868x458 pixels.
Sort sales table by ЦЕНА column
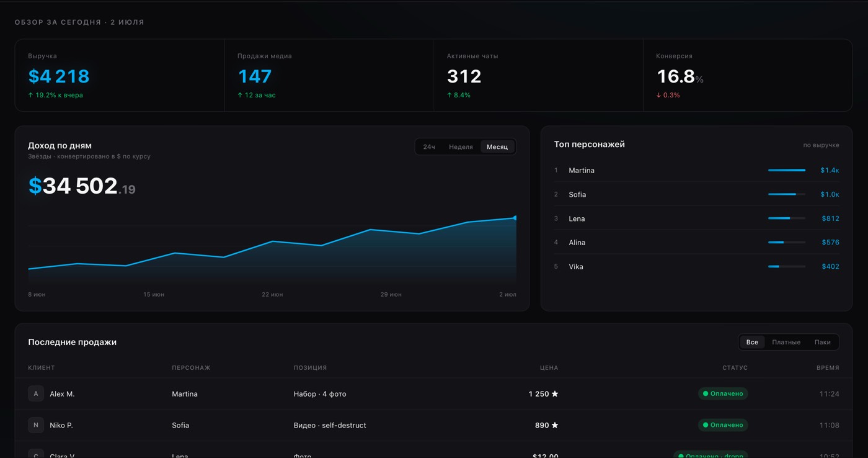[x=549, y=368]
